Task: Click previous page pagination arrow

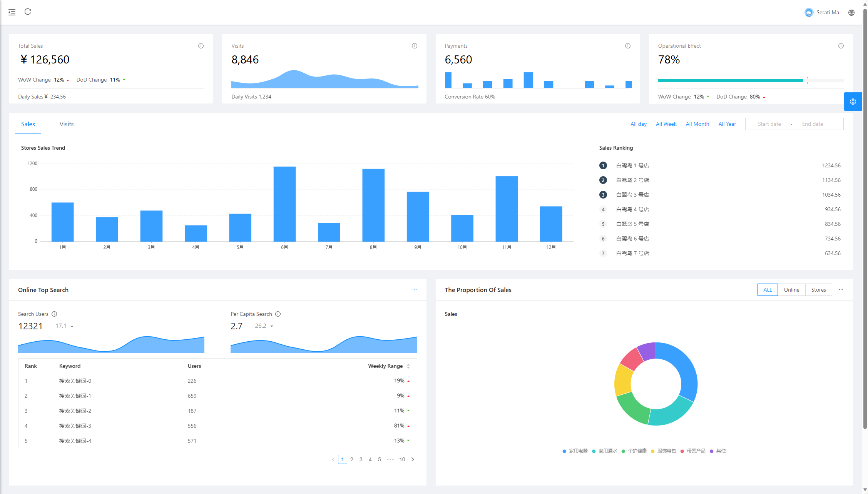Action: (333, 459)
